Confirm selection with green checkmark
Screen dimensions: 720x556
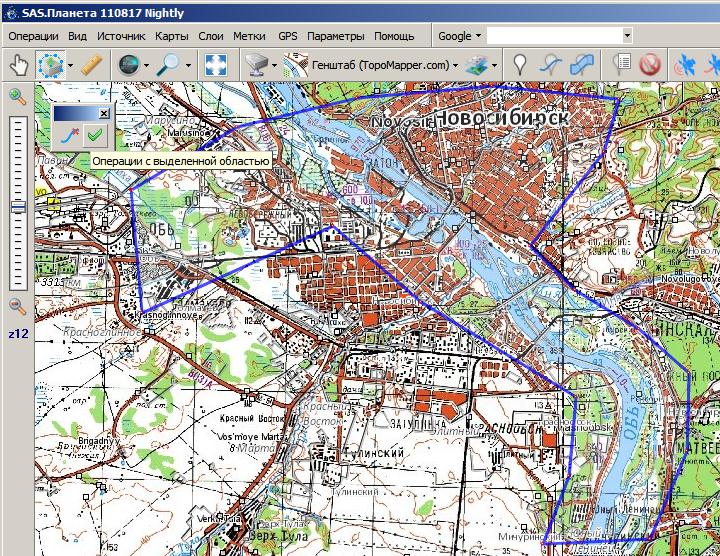click(95, 135)
